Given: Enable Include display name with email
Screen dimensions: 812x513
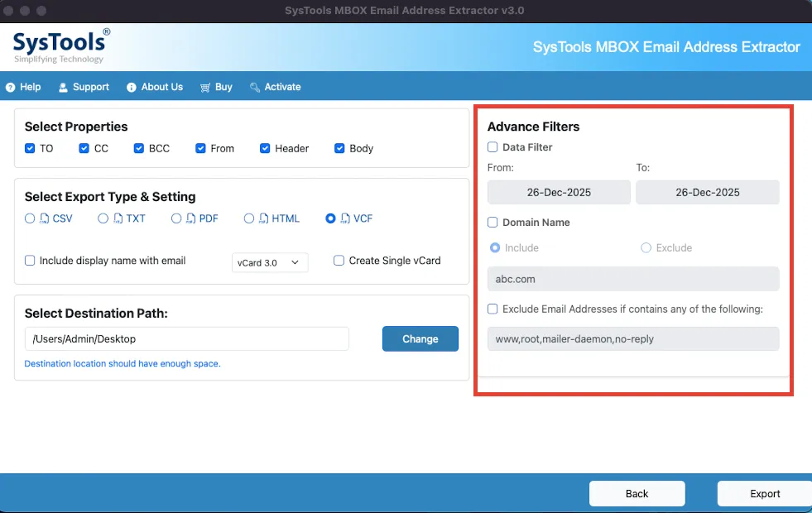Looking at the screenshot, I should tap(30, 261).
